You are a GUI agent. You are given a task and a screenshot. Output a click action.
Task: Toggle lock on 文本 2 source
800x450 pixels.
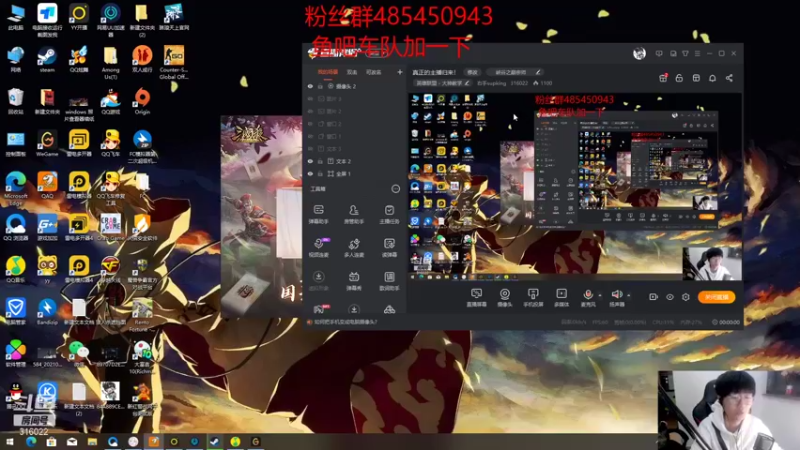[320, 161]
